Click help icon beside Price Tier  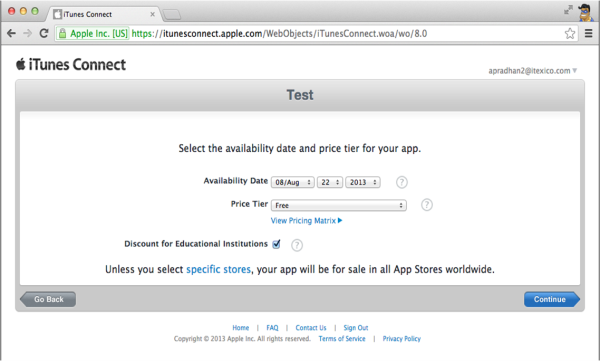coord(427,205)
